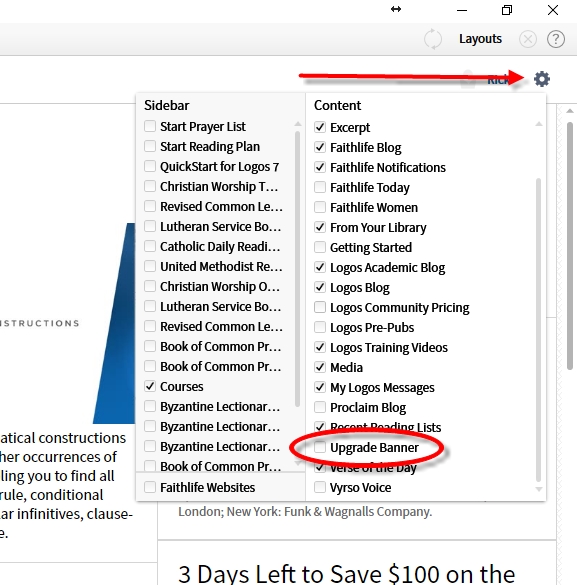Click the Sidebar list scrollbar thumb
Image resolution: width=577 pixels, height=585 pixels.
[297, 269]
